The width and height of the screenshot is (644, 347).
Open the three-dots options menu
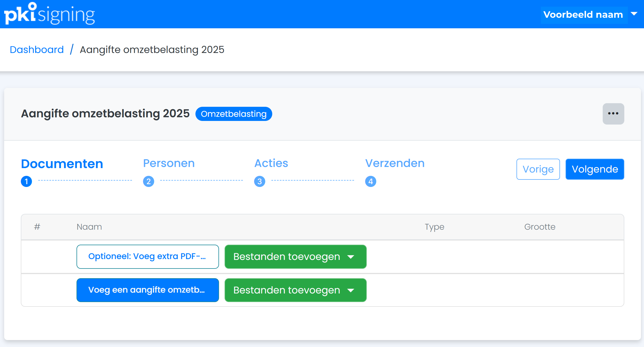click(x=613, y=114)
